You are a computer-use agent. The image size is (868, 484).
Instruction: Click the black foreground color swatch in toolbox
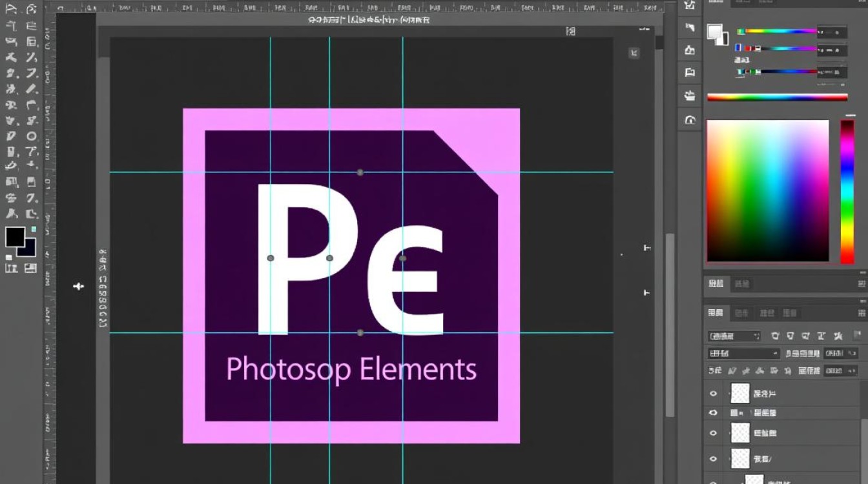pyautogui.click(x=15, y=237)
